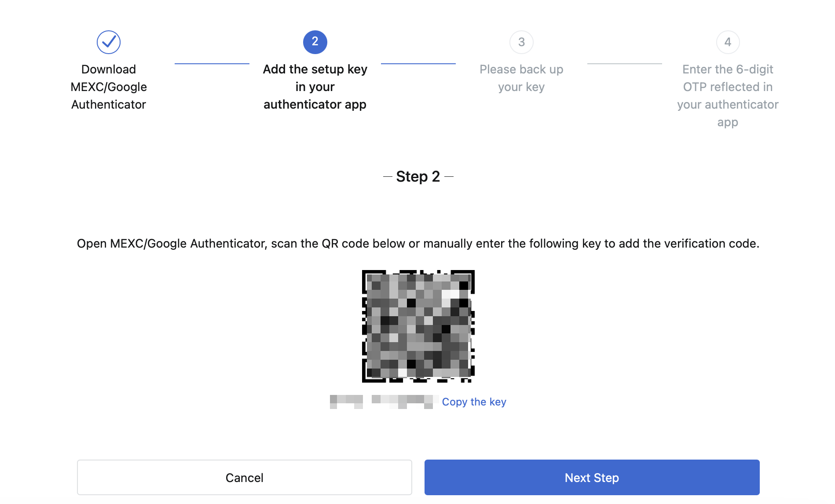This screenshot has width=835, height=504.
Task: Click the Copy the key link
Action: tap(474, 402)
